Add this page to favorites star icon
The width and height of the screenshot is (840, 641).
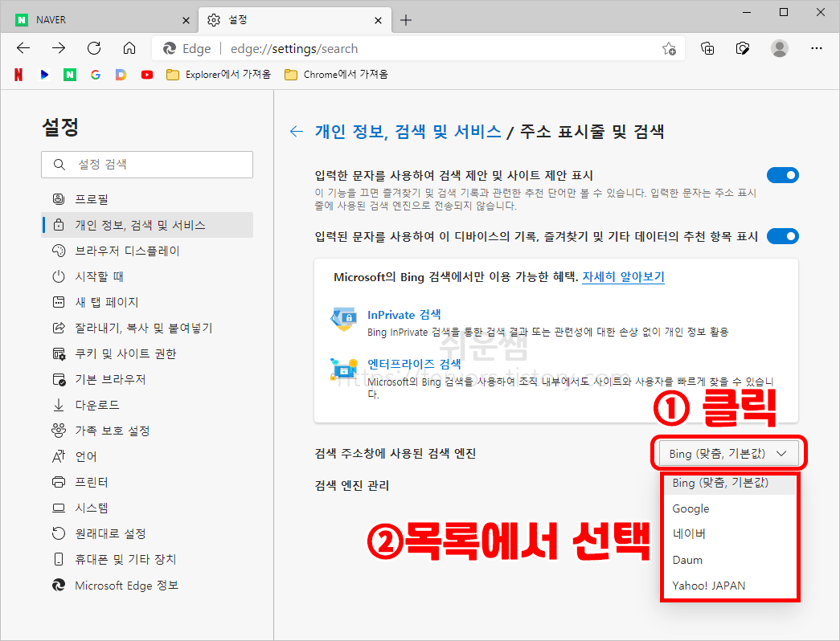pos(669,49)
